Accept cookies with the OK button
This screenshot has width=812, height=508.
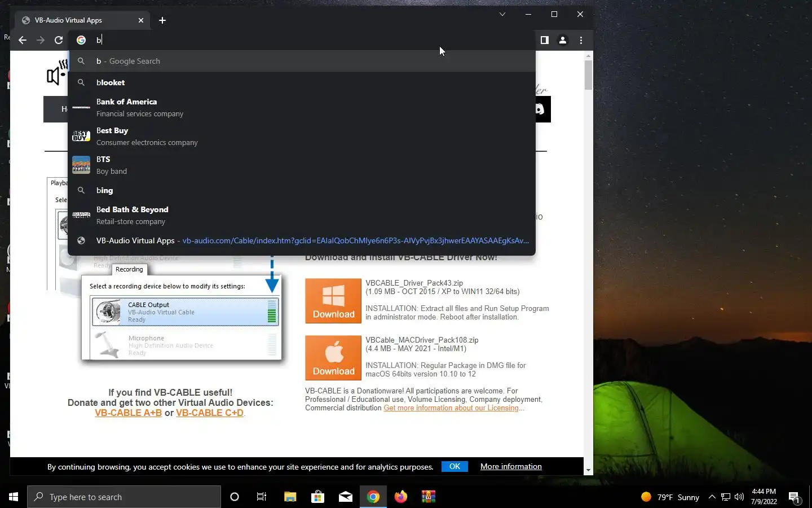[x=454, y=466]
